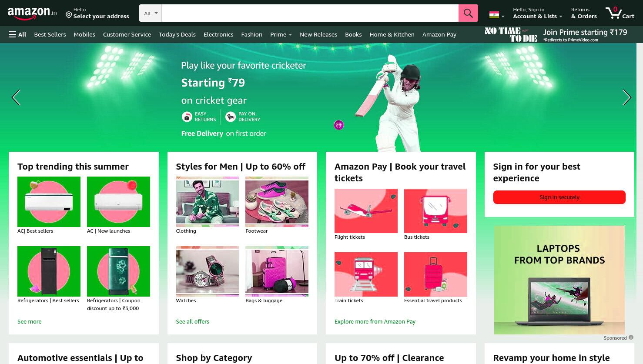The width and height of the screenshot is (643, 364).
Task: Click Sign in securely button
Action: [559, 197]
